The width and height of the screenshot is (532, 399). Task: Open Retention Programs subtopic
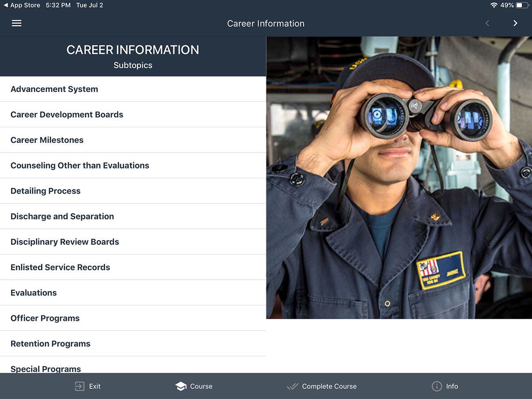(x=51, y=344)
